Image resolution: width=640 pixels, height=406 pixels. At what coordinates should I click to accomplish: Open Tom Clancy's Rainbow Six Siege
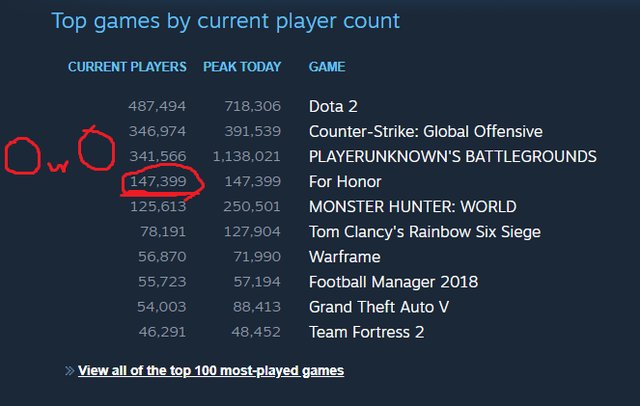click(425, 232)
